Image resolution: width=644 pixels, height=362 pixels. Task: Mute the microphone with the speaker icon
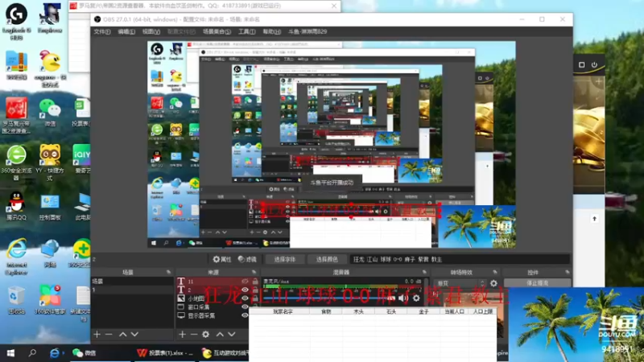pos(403,298)
